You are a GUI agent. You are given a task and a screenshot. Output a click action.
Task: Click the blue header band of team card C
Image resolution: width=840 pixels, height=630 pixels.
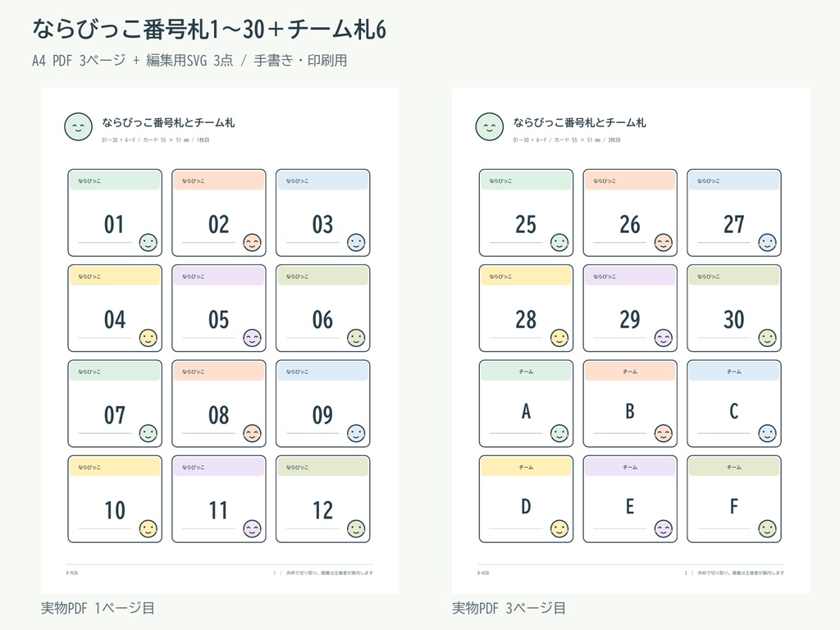click(x=734, y=372)
